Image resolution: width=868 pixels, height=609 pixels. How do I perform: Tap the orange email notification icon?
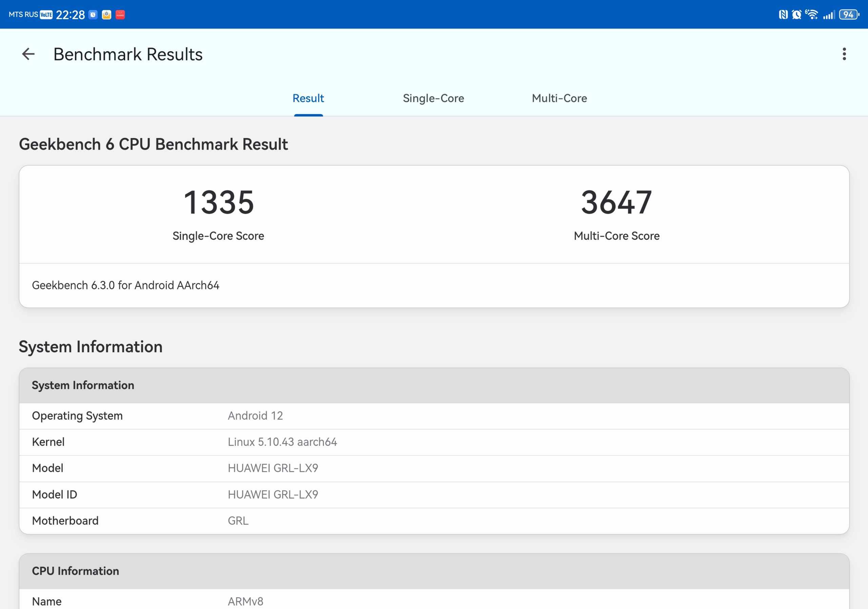[x=106, y=15]
